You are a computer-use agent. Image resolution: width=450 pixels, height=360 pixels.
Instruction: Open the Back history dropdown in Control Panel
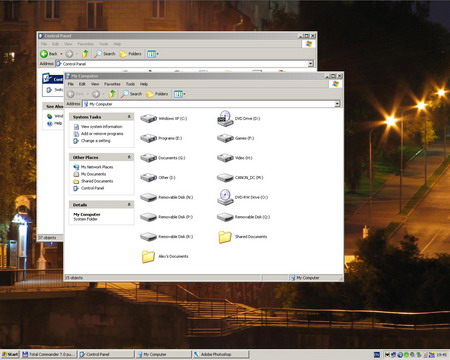click(x=61, y=54)
